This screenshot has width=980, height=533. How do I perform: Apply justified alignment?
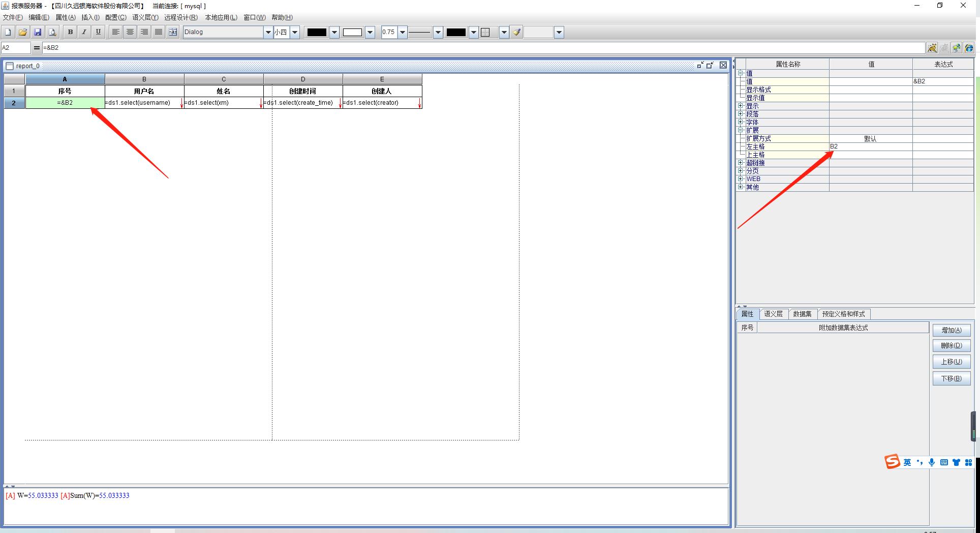(x=159, y=32)
